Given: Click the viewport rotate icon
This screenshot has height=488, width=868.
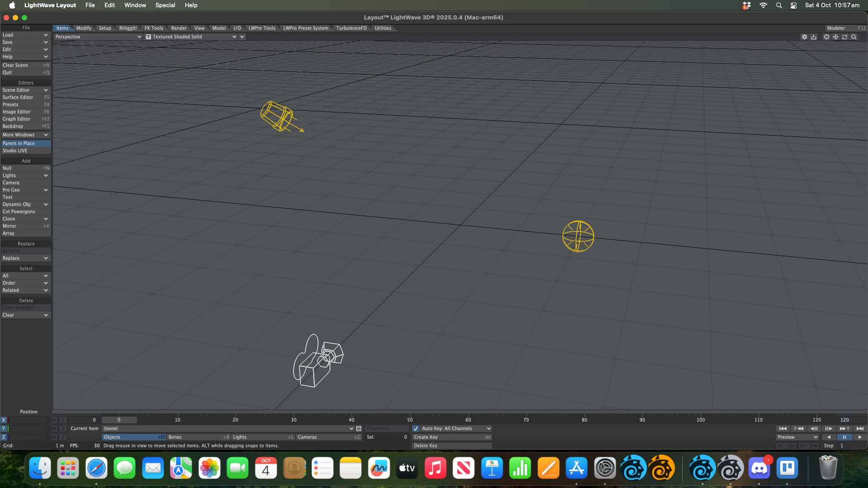Looking at the screenshot, I should (x=844, y=37).
